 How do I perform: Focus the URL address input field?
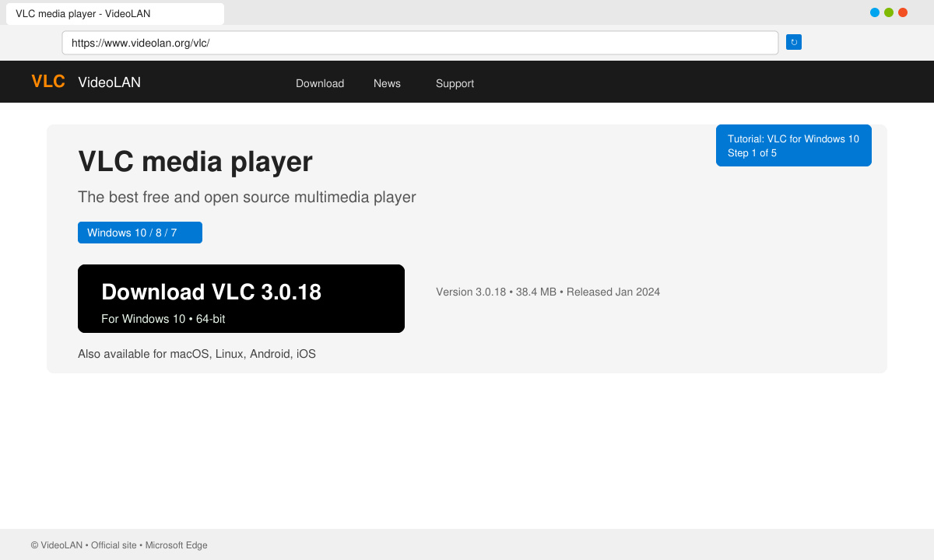pos(420,43)
